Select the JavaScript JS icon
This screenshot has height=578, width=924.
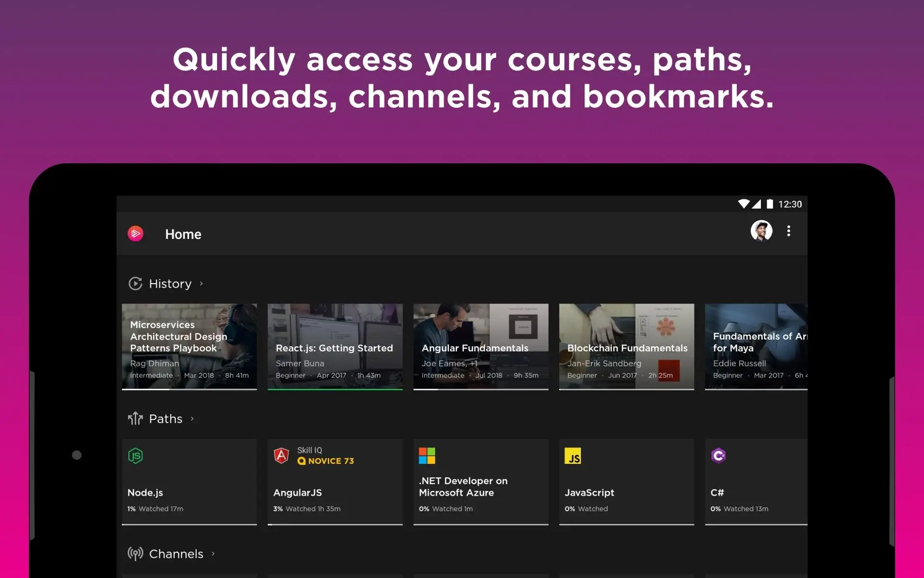[573, 456]
